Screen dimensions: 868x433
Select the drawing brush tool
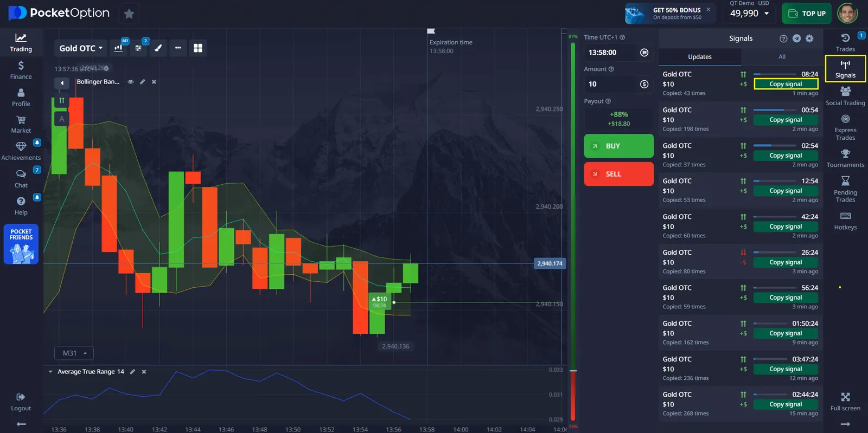pyautogui.click(x=158, y=48)
